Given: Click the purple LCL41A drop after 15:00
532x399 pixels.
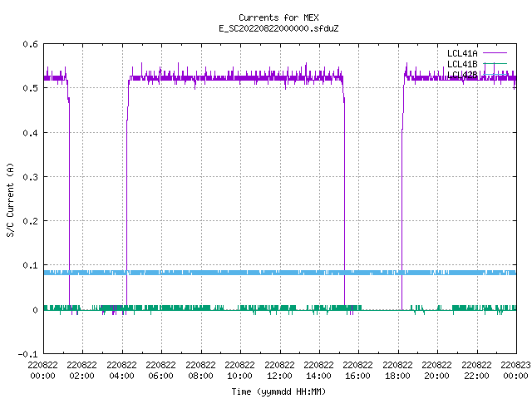Looking at the screenshot, I should pyautogui.click(x=344, y=204).
